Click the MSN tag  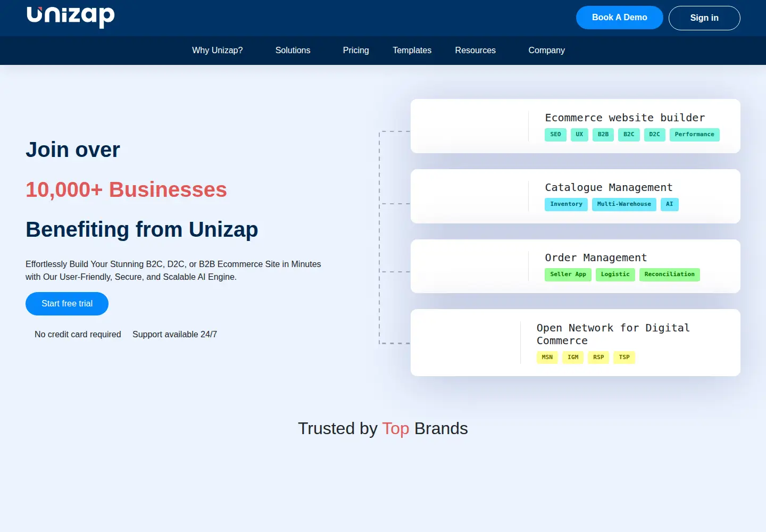coord(547,358)
